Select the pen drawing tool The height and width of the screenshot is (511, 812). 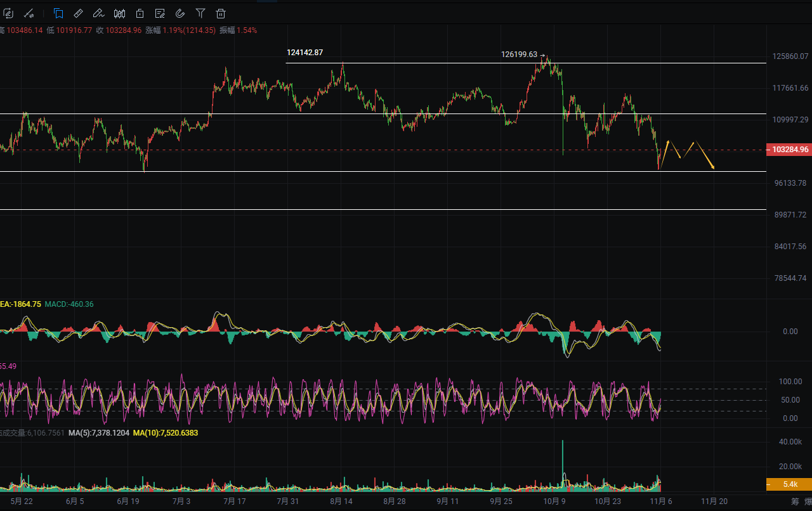point(98,13)
